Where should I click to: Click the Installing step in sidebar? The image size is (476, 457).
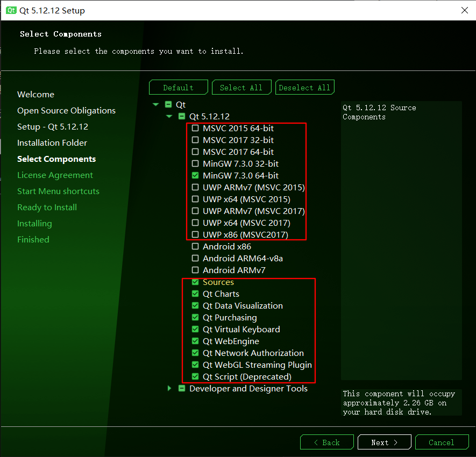(34, 223)
